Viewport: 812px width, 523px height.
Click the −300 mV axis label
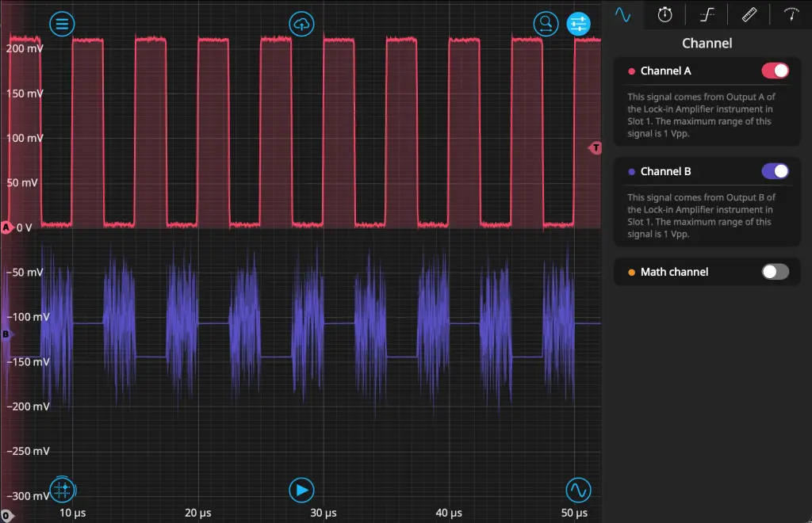pos(28,495)
